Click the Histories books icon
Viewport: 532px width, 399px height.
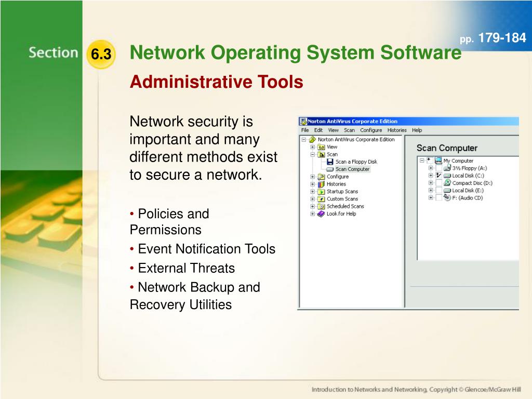point(321,184)
